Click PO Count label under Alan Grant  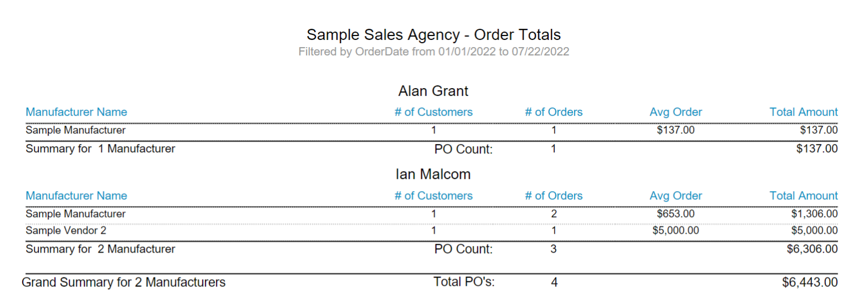tap(463, 149)
